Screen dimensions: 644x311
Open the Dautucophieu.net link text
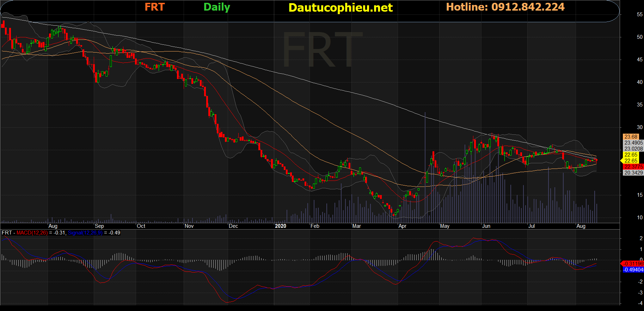click(x=341, y=8)
